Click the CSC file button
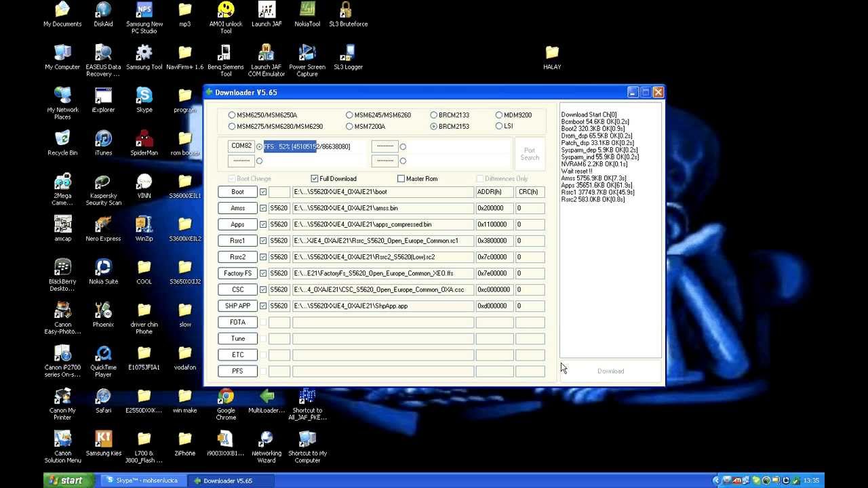 click(237, 289)
